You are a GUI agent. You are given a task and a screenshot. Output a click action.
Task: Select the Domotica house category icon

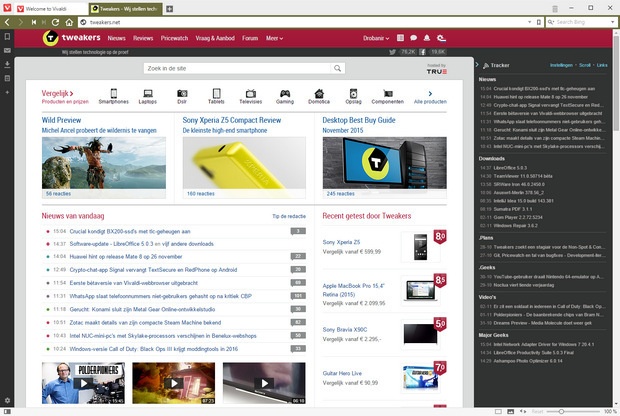tap(319, 93)
